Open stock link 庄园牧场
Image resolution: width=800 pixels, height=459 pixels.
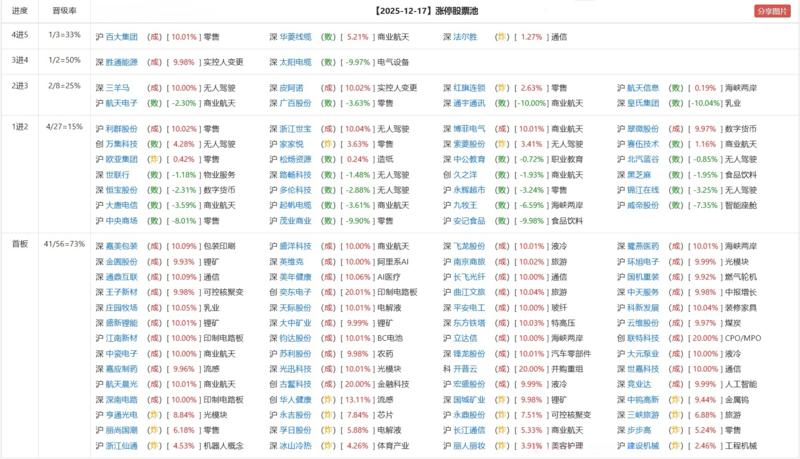pos(122,308)
